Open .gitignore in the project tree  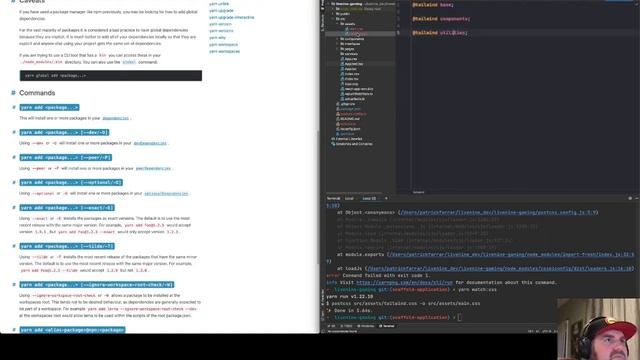click(345, 104)
